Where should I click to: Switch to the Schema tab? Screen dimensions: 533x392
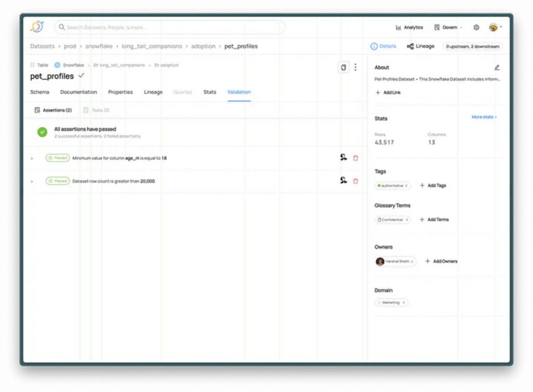[40, 92]
